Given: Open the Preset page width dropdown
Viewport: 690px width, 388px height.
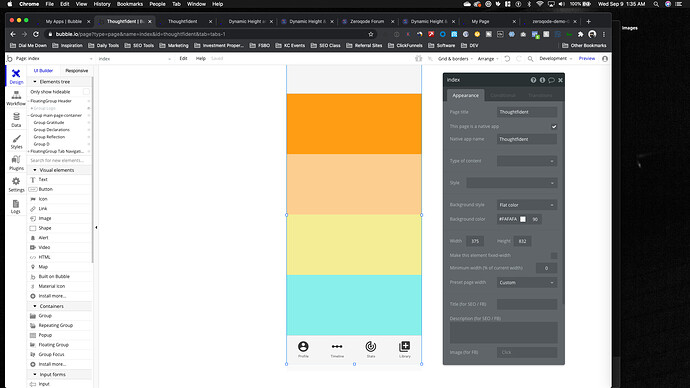Looking at the screenshot, I should click(x=527, y=282).
